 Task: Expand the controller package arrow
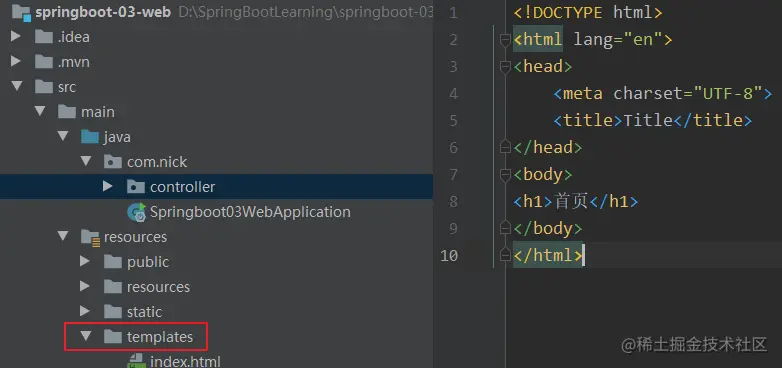coord(107,186)
